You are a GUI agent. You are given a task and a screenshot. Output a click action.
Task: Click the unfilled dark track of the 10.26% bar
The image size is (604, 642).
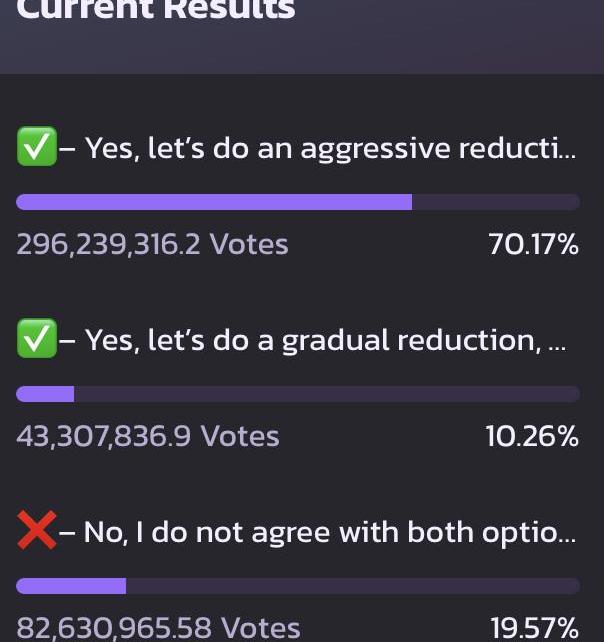(326, 394)
